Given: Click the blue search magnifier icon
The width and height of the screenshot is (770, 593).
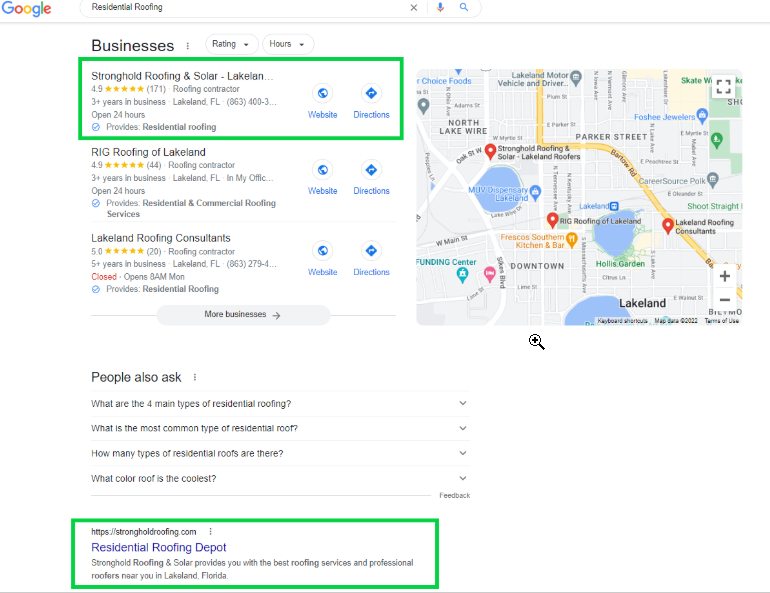Looking at the screenshot, I should 463,7.
